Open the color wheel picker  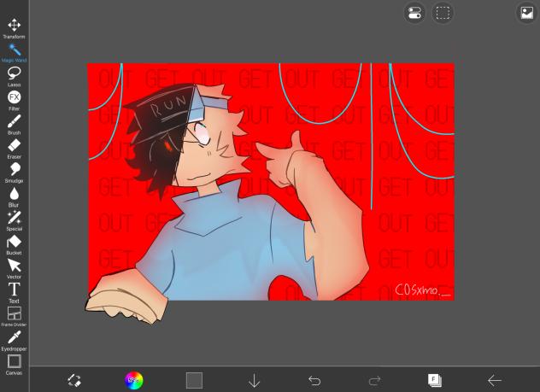pos(134,380)
